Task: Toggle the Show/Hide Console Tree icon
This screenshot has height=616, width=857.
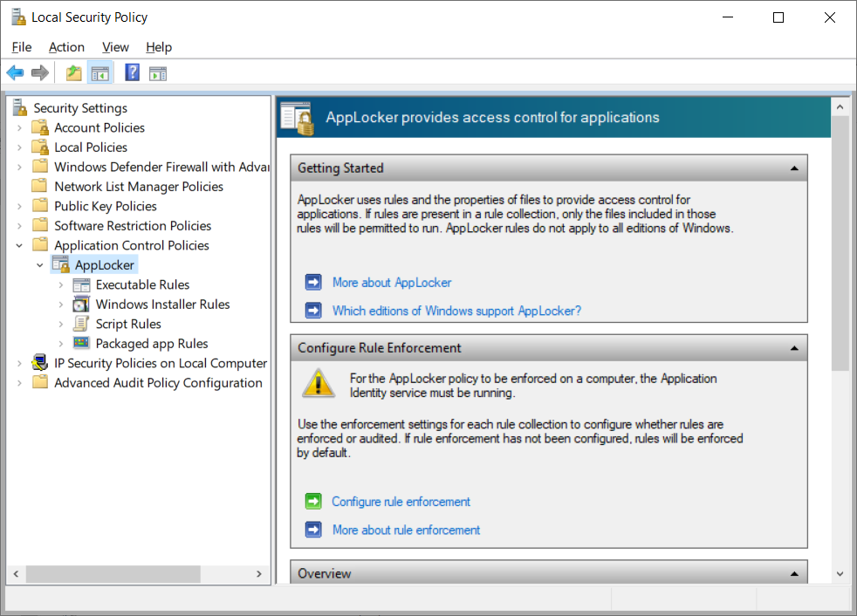Action: coord(100,73)
